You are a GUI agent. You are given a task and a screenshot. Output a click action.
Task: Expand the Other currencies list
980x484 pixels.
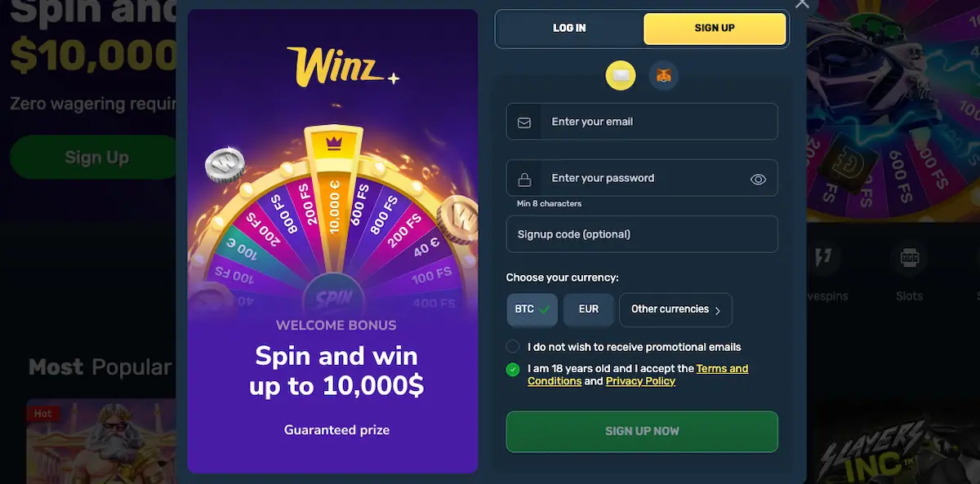[x=675, y=309]
